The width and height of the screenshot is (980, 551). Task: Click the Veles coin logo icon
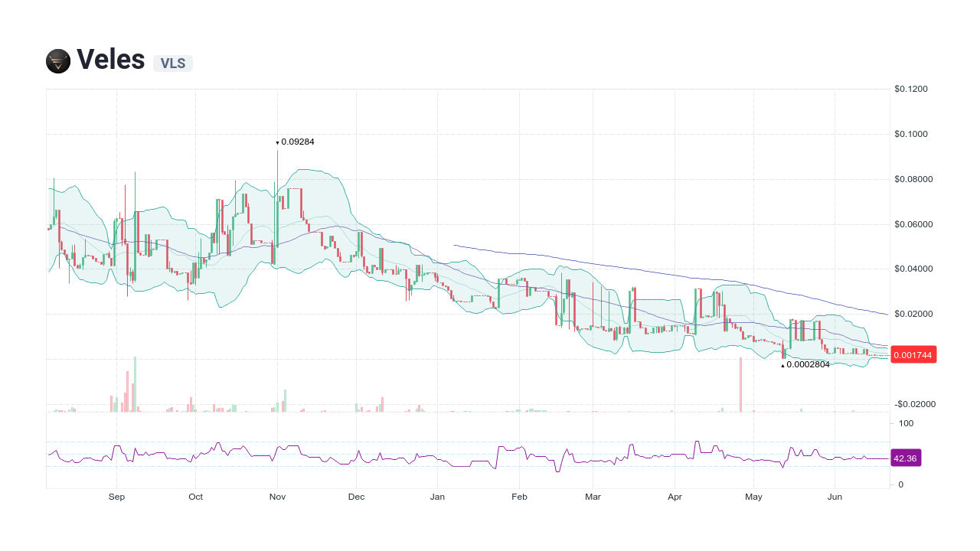click(x=57, y=61)
